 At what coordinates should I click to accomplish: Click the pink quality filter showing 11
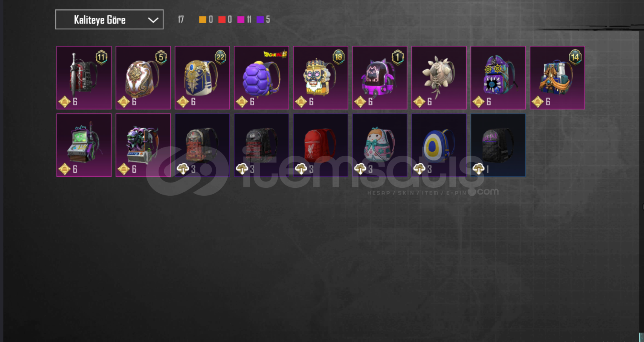(244, 20)
